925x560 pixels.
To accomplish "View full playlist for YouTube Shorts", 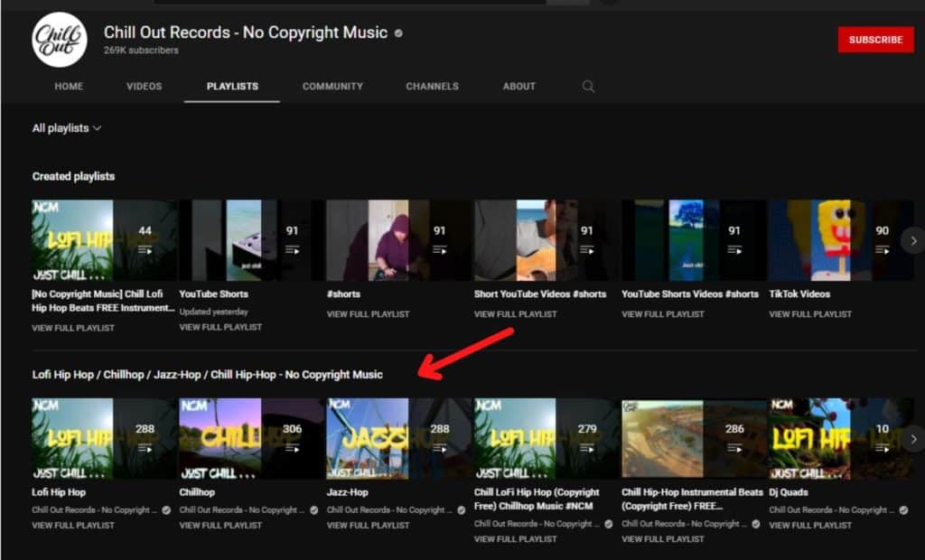I will point(220,327).
